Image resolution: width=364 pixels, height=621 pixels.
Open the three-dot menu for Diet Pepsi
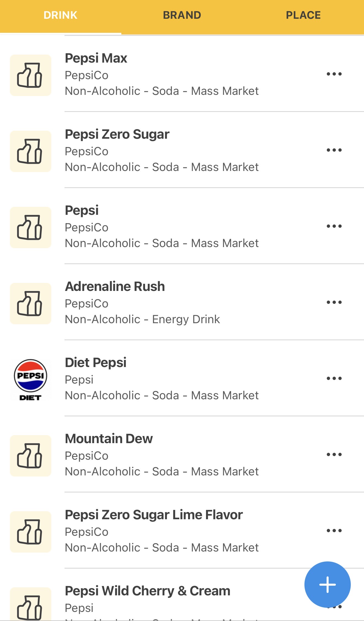click(x=334, y=378)
